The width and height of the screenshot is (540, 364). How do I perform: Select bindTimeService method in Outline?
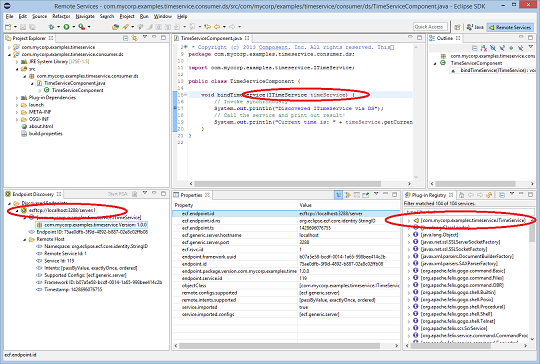498,70
